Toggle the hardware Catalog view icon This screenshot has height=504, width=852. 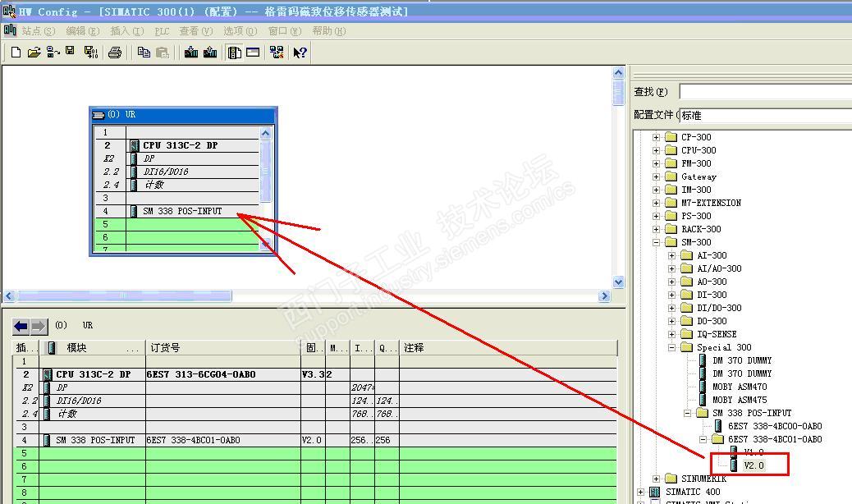(235, 53)
